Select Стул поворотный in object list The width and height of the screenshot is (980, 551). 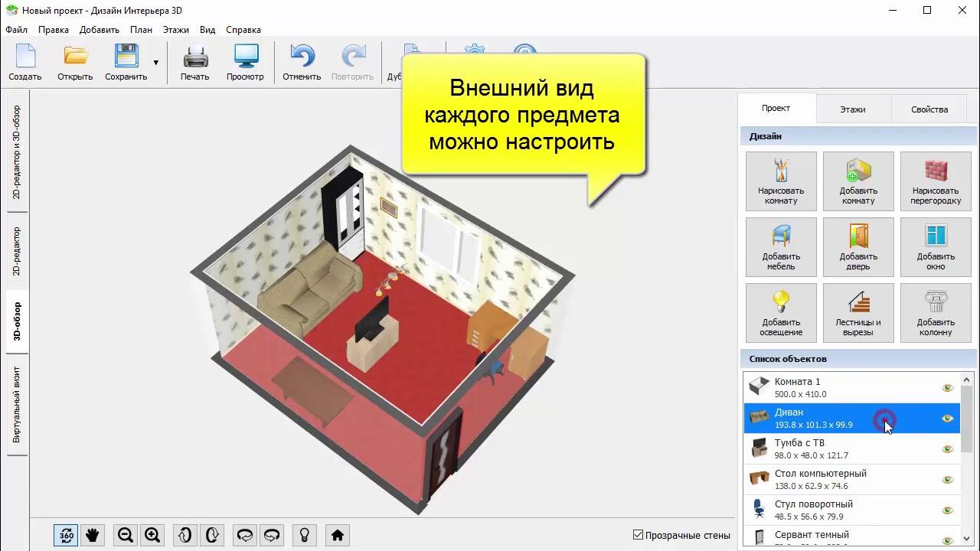pos(851,510)
